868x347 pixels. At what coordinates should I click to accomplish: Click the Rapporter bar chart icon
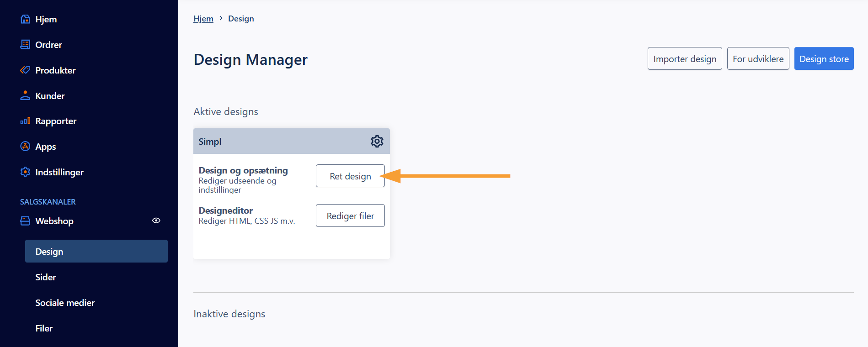[x=25, y=121]
